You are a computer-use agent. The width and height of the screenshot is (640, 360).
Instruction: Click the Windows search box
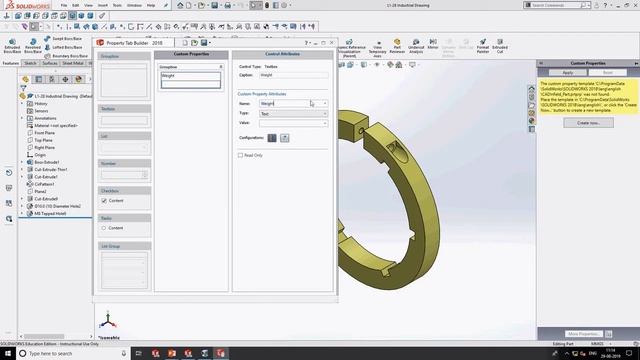point(73,353)
